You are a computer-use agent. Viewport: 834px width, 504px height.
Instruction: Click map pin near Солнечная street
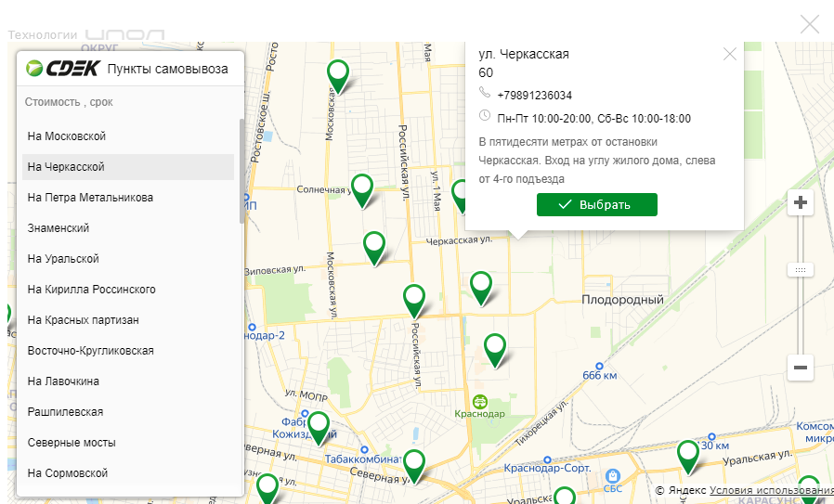click(x=362, y=188)
